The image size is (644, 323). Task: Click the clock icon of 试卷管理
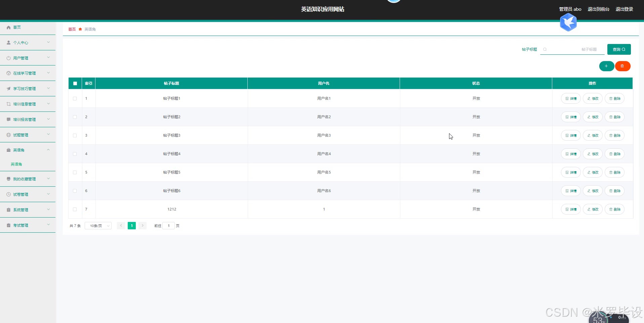(9, 194)
